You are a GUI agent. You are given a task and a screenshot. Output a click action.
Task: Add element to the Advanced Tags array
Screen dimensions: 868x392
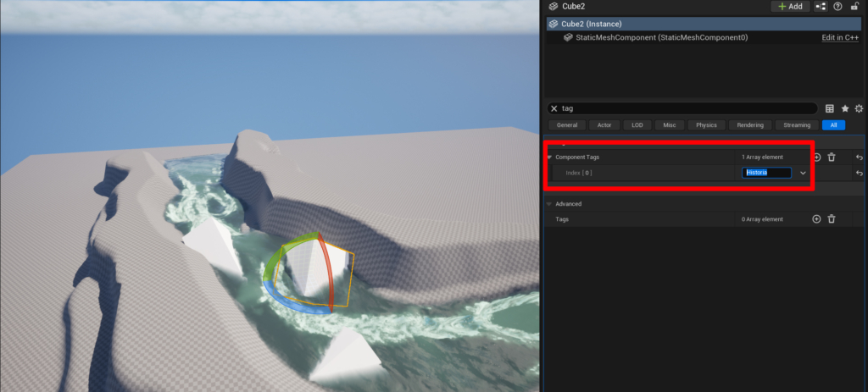point(817,219)
